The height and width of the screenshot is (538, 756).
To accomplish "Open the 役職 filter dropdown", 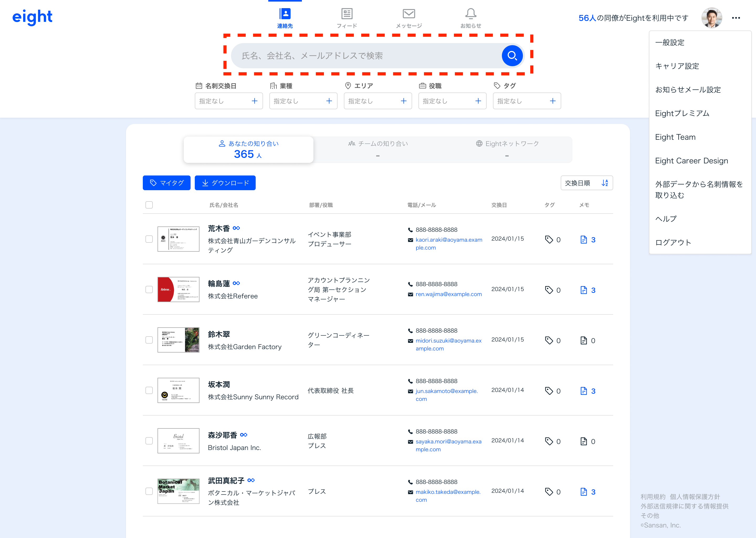I will 452,101.
